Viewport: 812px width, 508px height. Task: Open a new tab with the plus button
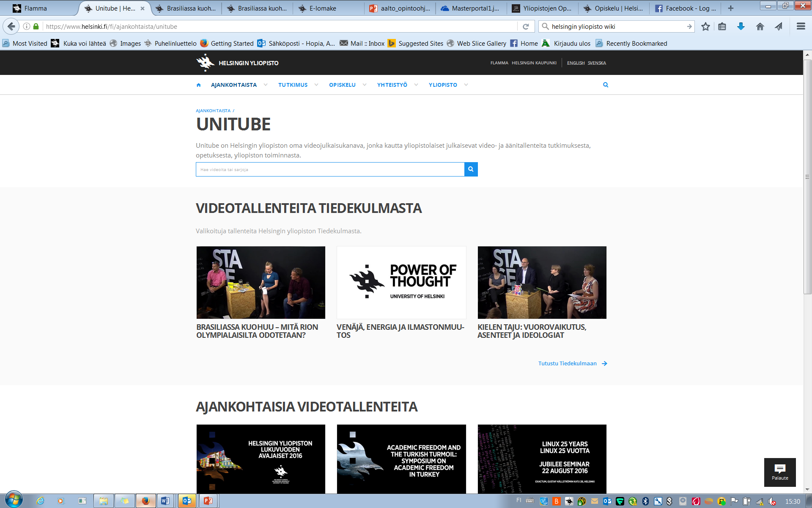(730, 8)
